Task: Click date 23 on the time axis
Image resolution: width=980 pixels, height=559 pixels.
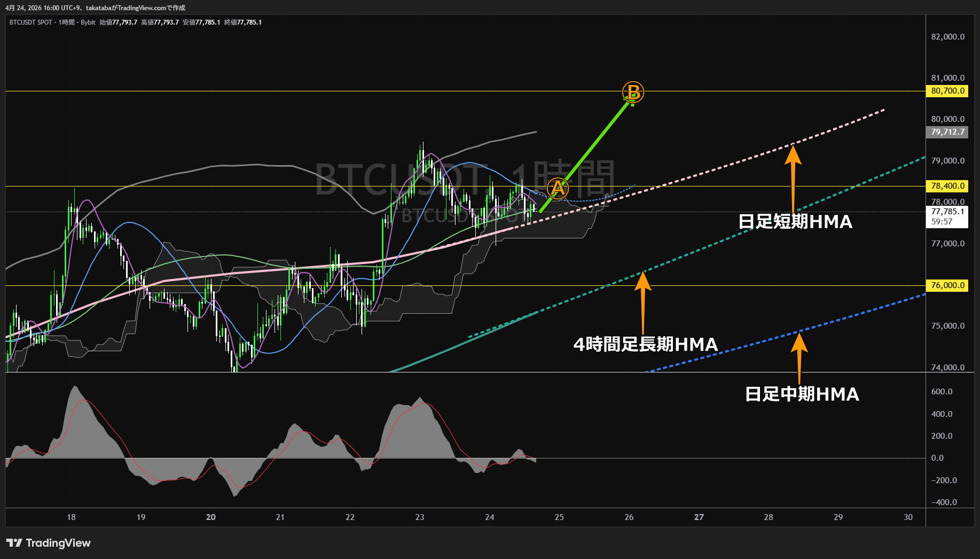Action: click(420, 517)
